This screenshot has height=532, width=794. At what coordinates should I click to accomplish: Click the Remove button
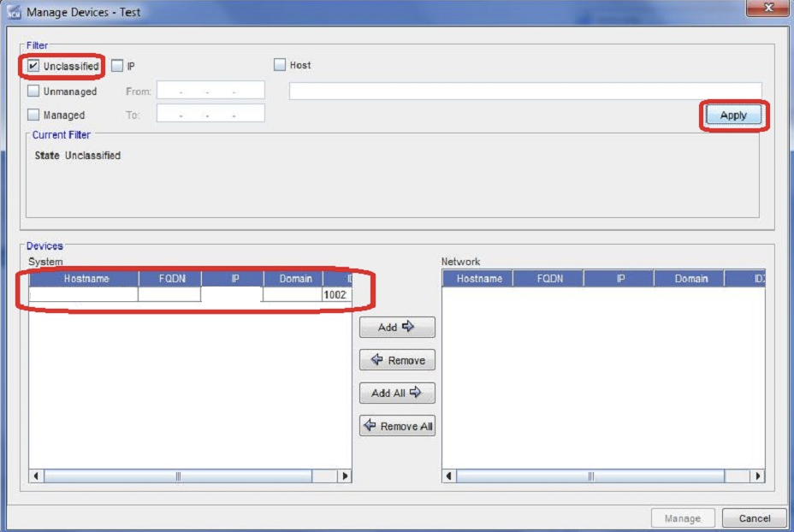[397, 360]
